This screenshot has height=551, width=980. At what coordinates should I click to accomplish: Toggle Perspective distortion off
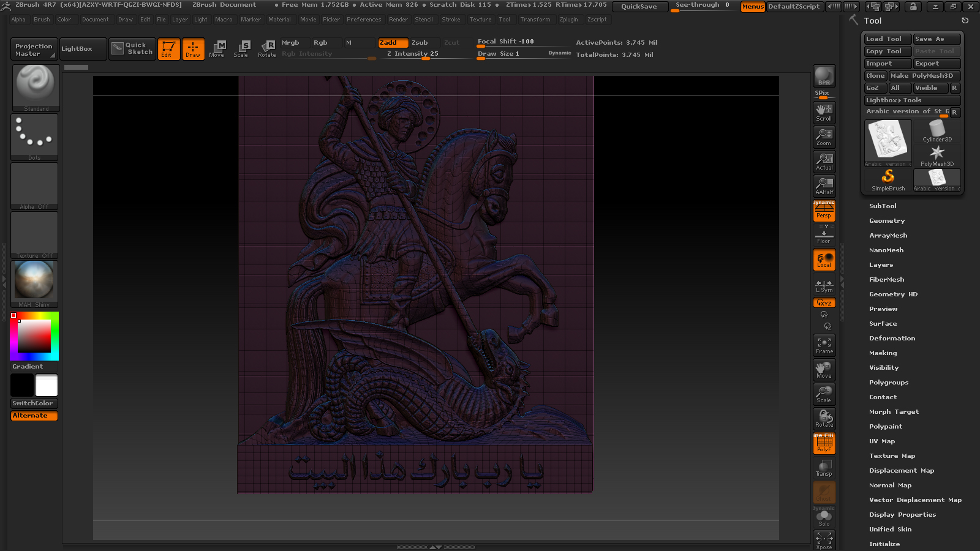coord(824,211)
